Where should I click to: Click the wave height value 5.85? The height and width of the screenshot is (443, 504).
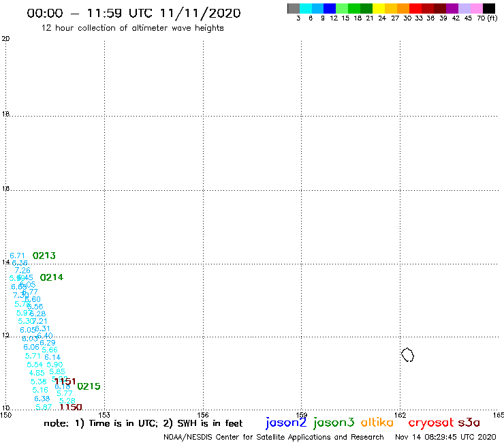pyautogui.click(x=57, y=371)
